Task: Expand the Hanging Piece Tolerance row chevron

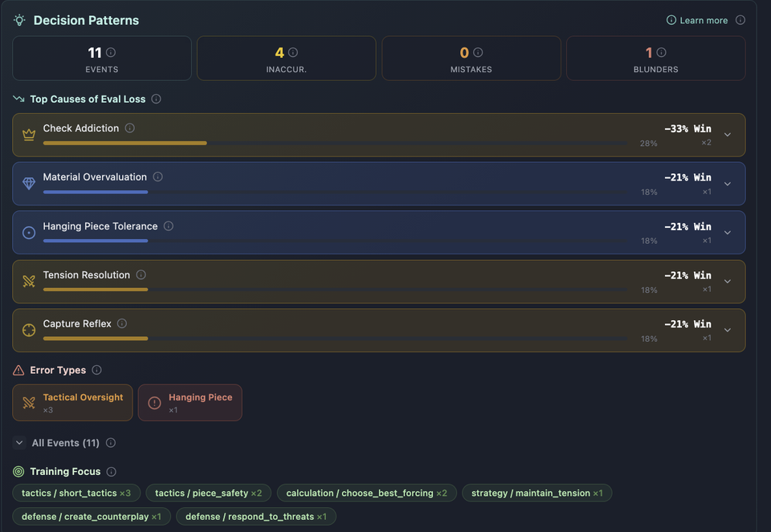Action: tap(728, 233)
